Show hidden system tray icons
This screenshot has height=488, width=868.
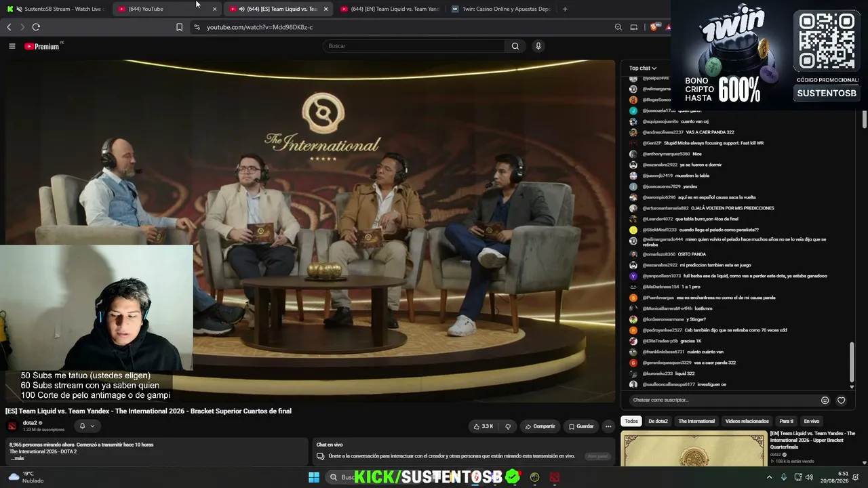[769, 477]
